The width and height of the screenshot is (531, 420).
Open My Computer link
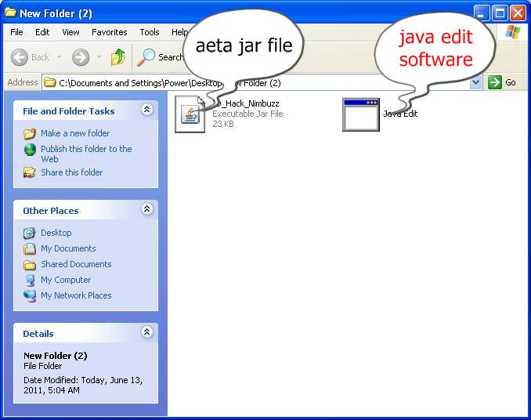pos(66,280)
